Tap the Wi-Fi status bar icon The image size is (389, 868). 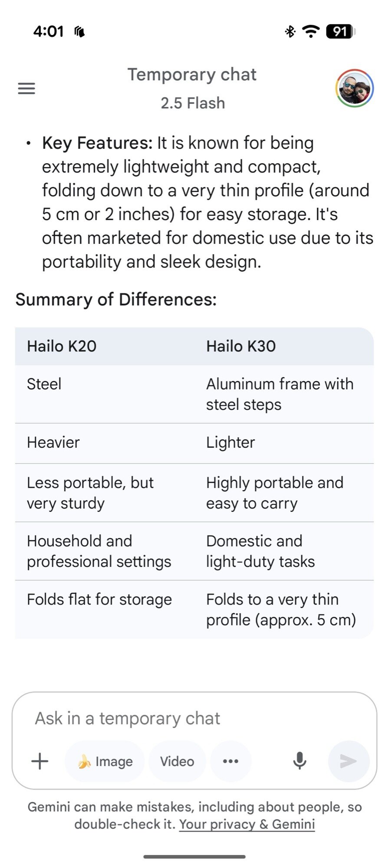[310, 31]
